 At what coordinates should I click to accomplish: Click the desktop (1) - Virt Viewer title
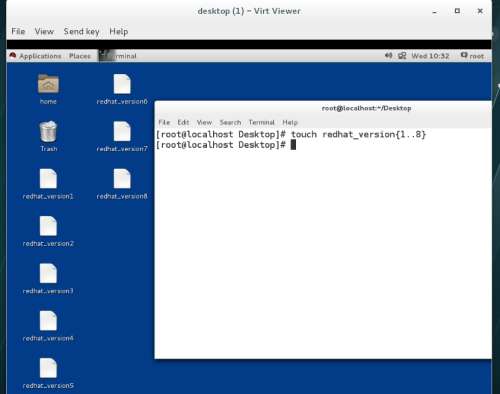click(249, 11)
